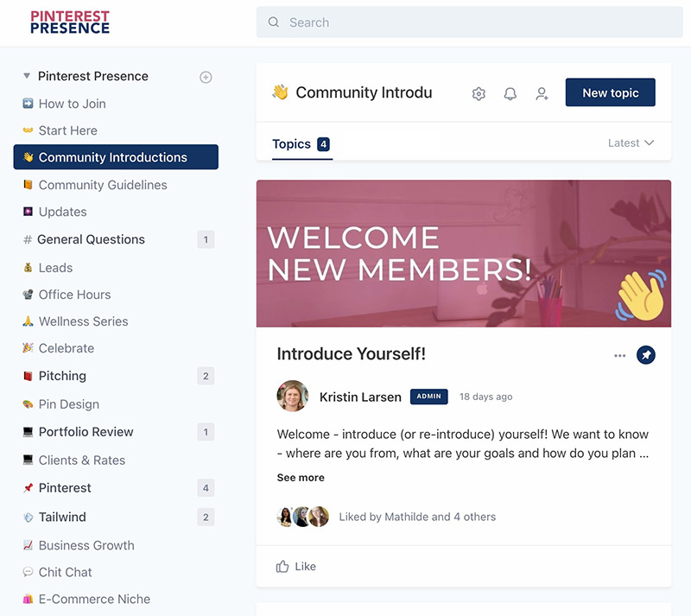
Task: Click the speech bubble icon beside Chit Chat
Action: (28, 572)
